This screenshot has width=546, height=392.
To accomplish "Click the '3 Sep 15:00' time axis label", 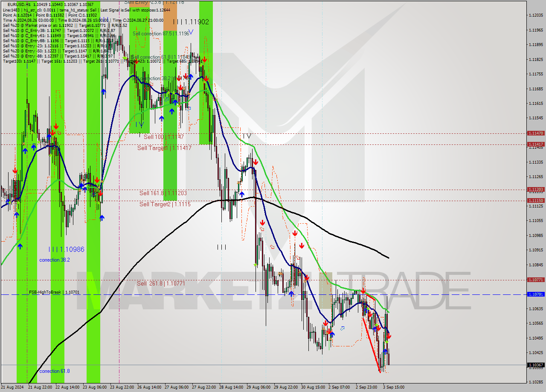I will pos(394,387).
